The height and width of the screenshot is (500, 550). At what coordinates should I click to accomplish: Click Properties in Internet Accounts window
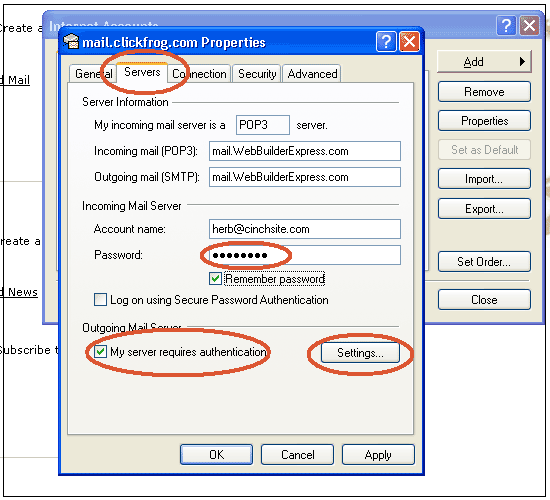(x=484, y=121)
